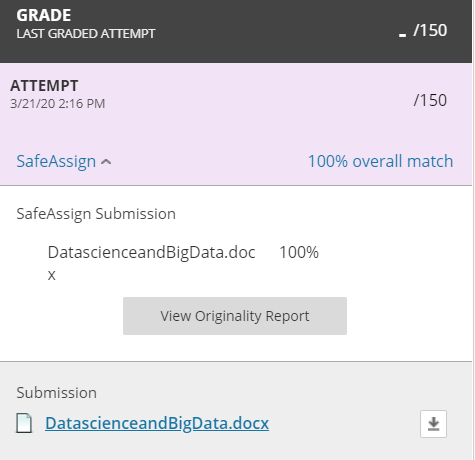The image size is (475, 460).
Task: Click the SafeAssign Submission label
Action: (96, 214)
